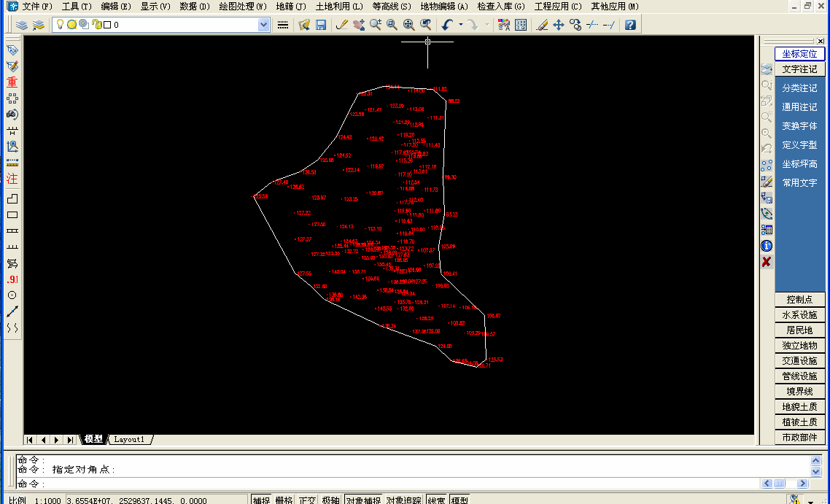Select 分类注记 in right panel

pos(799,88)
